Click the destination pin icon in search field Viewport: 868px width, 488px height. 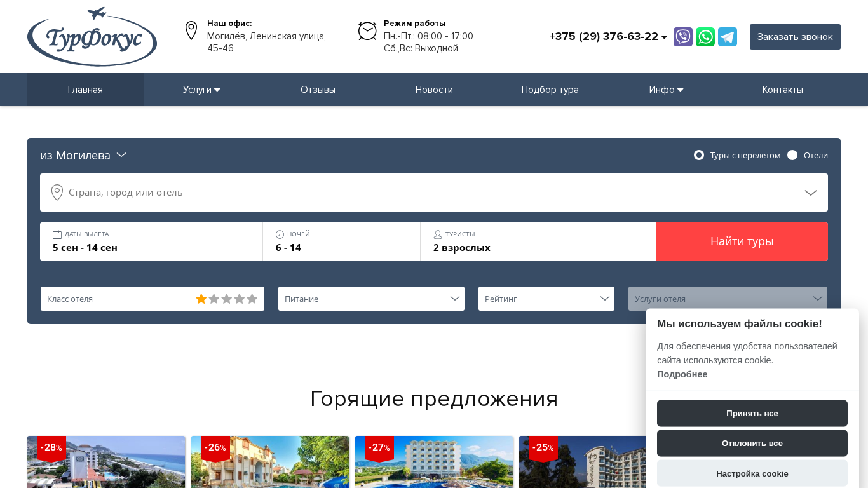click(57, 193)
